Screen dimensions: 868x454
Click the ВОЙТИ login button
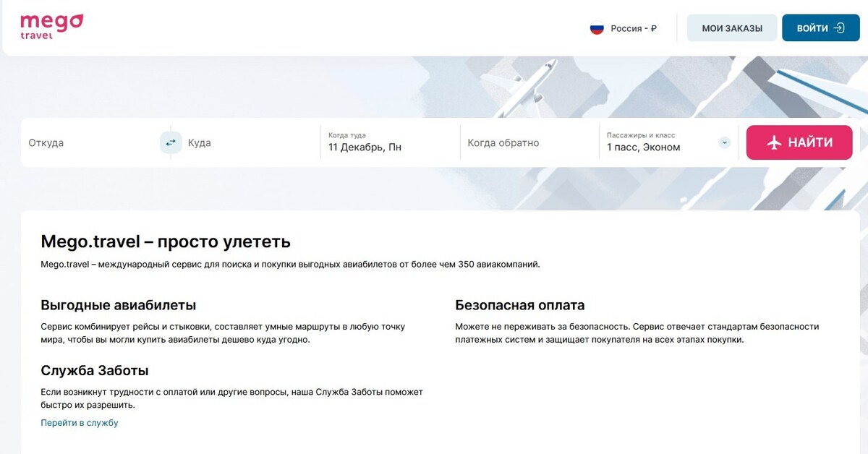point(821,28)
